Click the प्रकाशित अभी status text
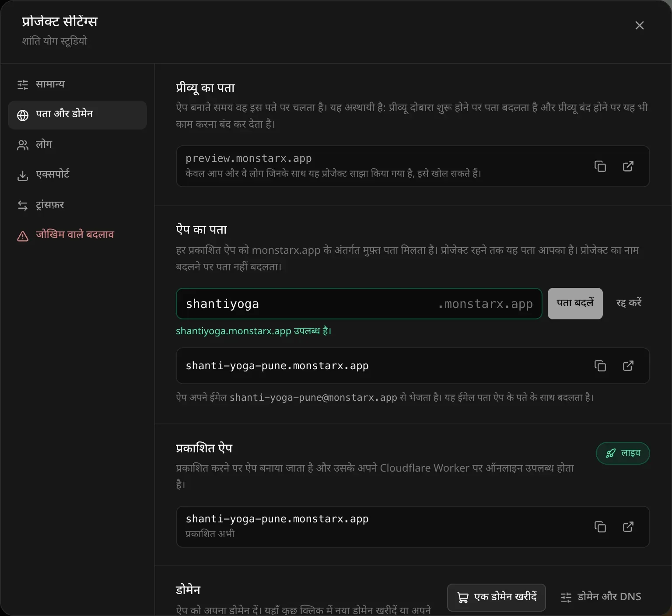The height and width of the screenshot is (616, 672). pos(210,534)
